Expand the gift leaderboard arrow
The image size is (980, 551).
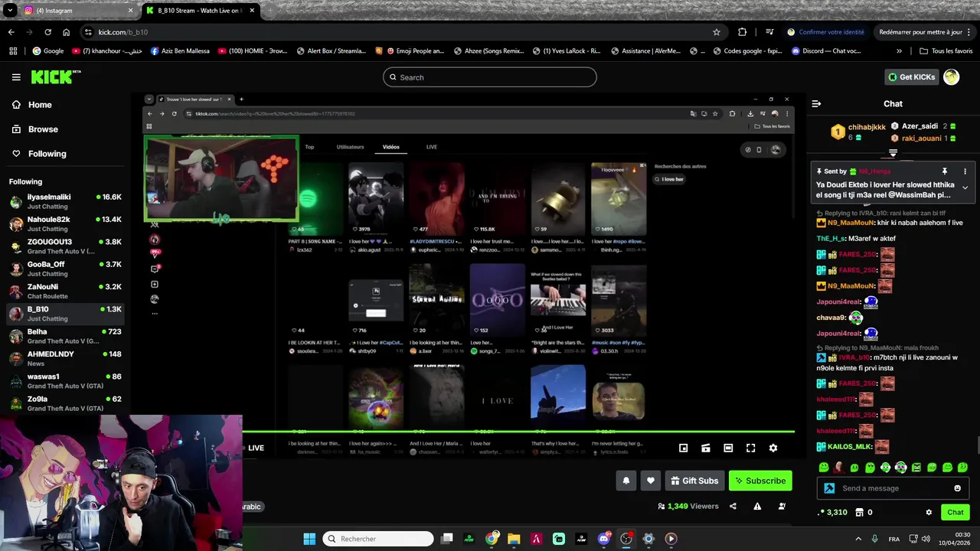click(x=893, y=153)
